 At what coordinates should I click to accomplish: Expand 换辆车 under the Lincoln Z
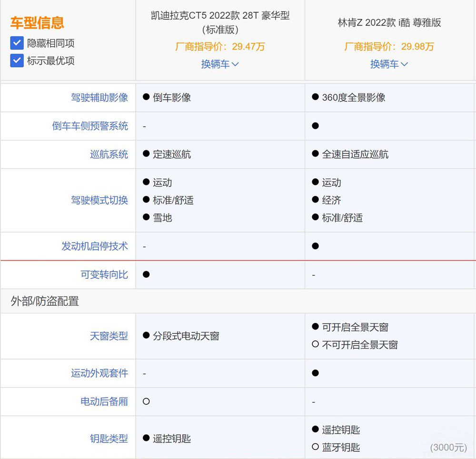pos(389,64)
